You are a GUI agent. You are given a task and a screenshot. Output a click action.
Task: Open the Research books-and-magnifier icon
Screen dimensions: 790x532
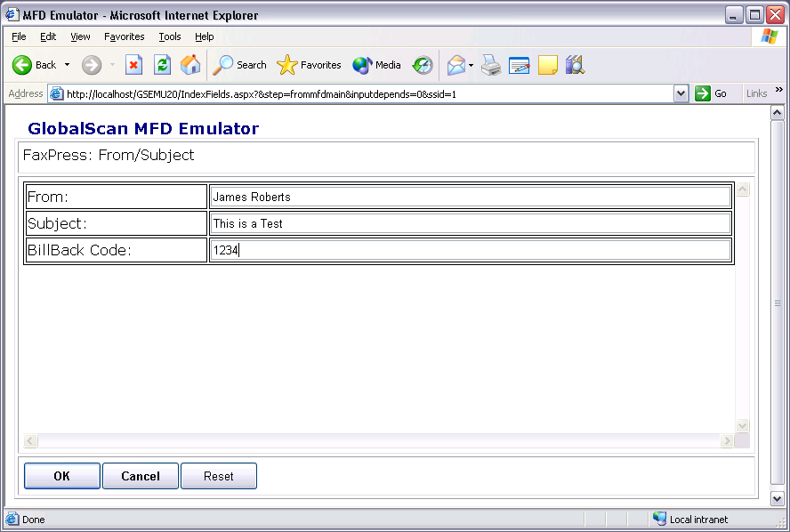pyautogui.click(x=575, y=65)
